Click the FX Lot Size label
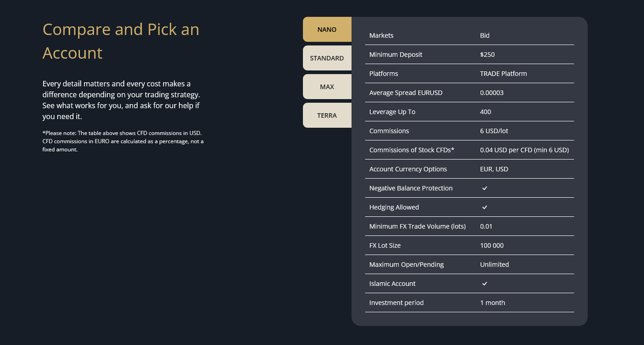 coord(385,245)
